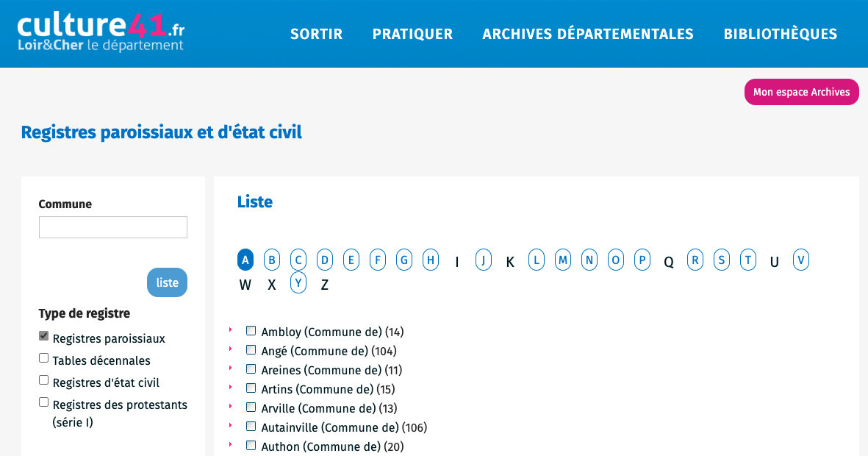Screen dimensions: 868x456
Task: Filter list by letter T
Action: [748, 260]
